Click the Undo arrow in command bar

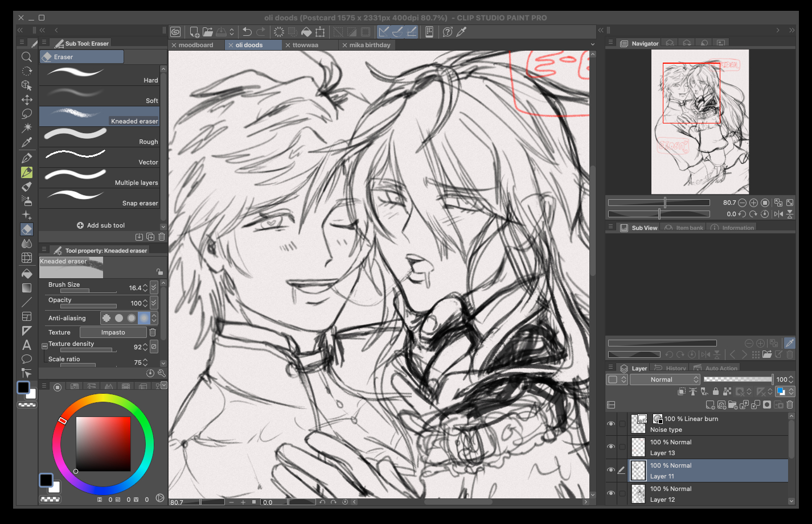(x=247, y=32)
